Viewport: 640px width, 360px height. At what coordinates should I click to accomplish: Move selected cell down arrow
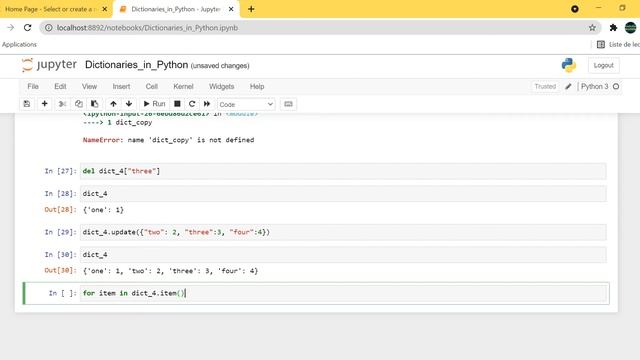point(129,104)
